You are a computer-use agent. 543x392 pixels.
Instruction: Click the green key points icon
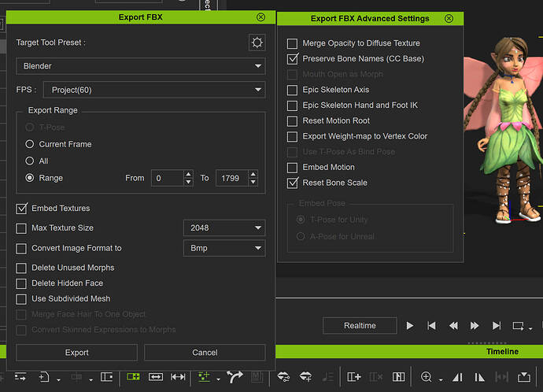[204, 377]
